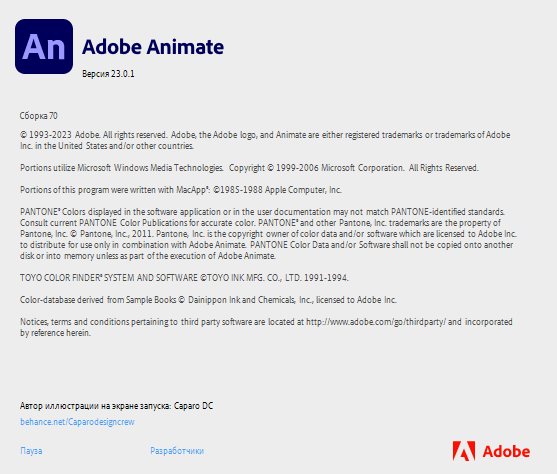Click the '© 1993-2023 Adobe' copyright line
557x474 pixels.
tap(265, 140)
